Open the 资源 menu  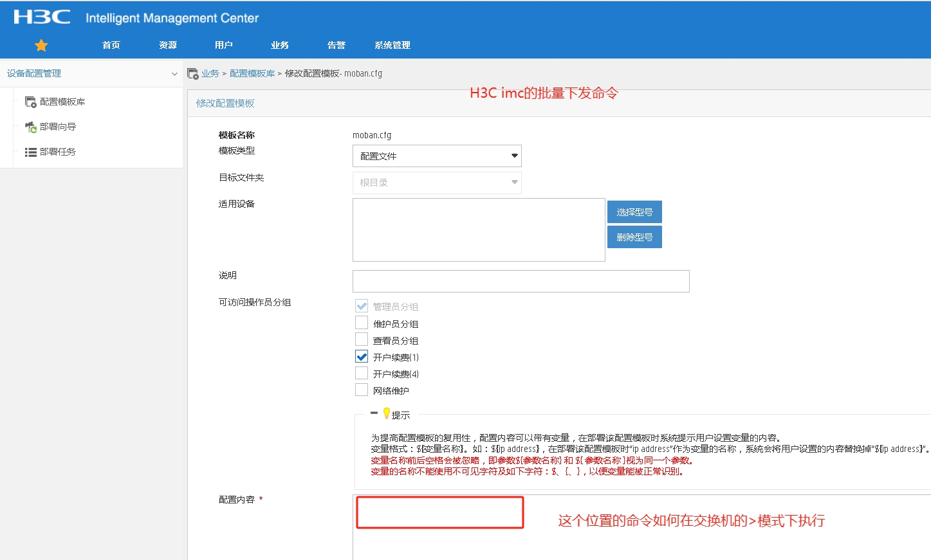(x=168, y=45)
